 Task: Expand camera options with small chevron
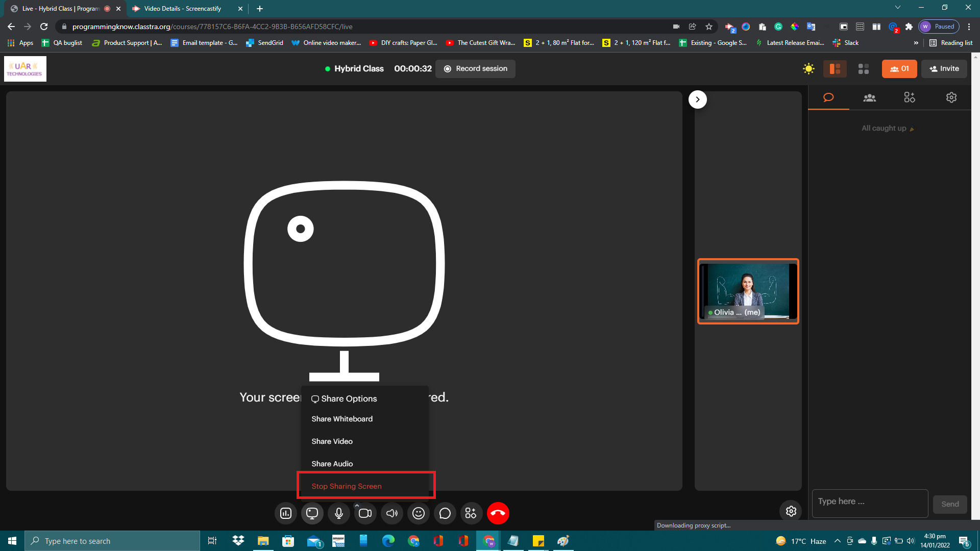point(357,505)
